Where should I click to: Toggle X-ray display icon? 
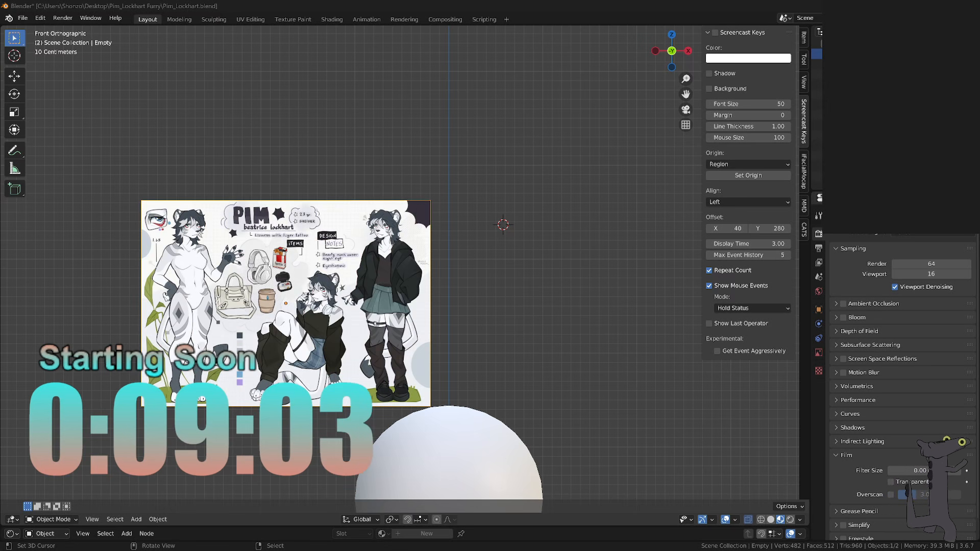point(748,519)
